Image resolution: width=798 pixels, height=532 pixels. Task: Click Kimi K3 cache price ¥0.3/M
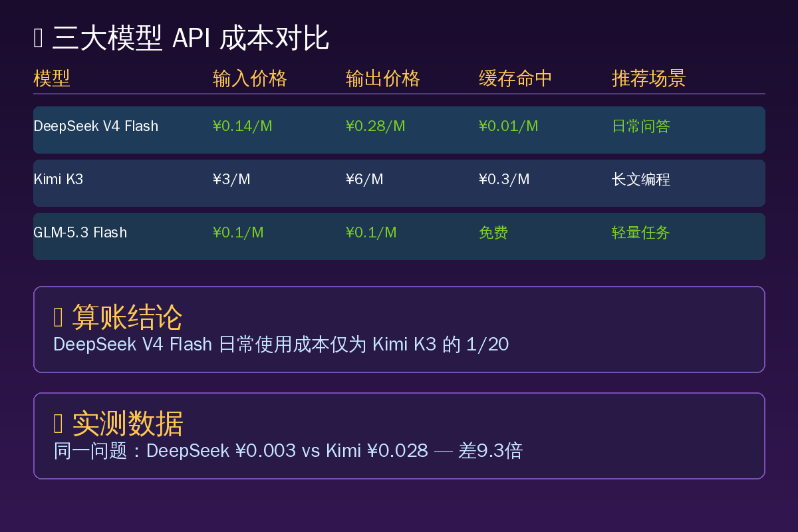[x=504, y=180]
